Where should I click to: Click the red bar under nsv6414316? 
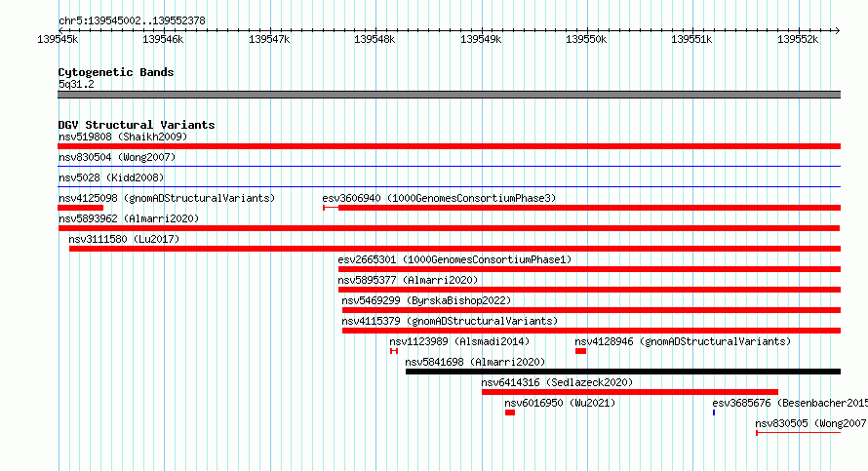pyautogui.click(x=630, y=392)
